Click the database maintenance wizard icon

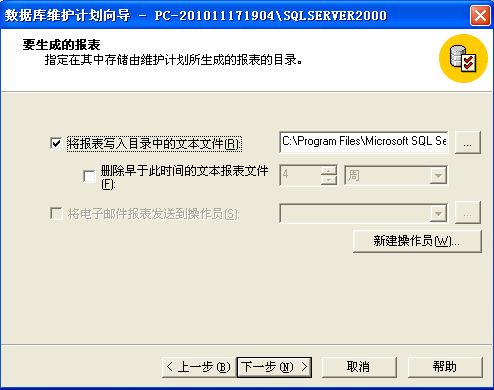click(463, 59)
